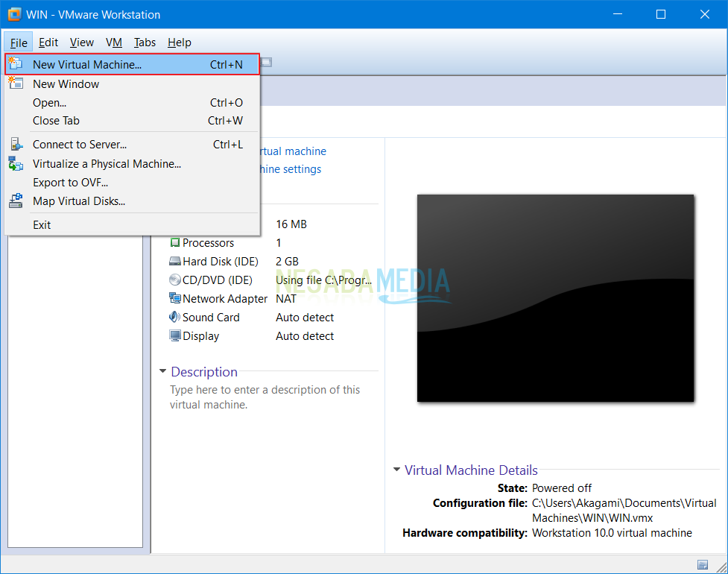
Task: Open the Edit menu
Action: [48, 42]
